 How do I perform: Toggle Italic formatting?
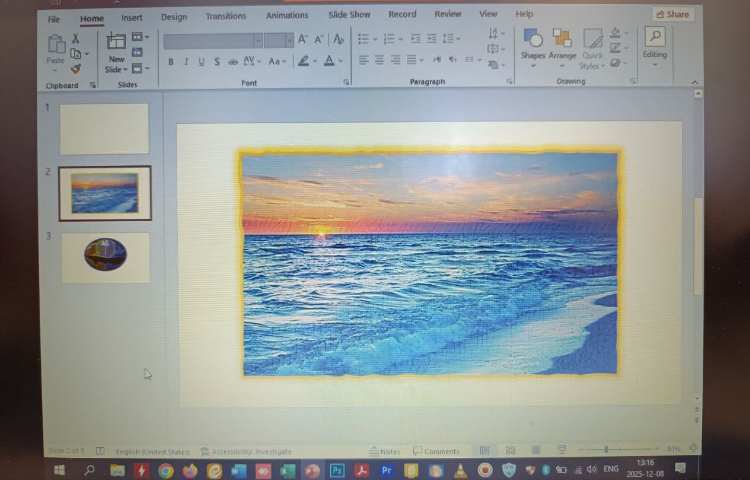[186, 62]
